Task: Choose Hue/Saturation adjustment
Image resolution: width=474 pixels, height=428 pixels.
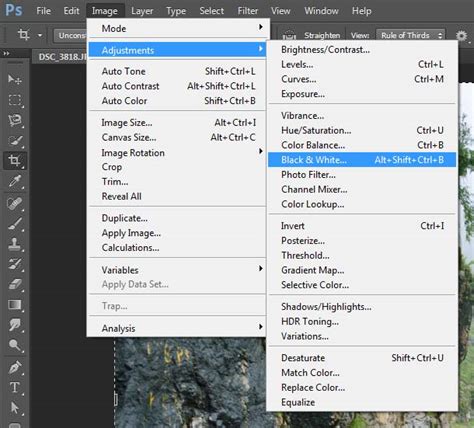Action: pos(362,130)
